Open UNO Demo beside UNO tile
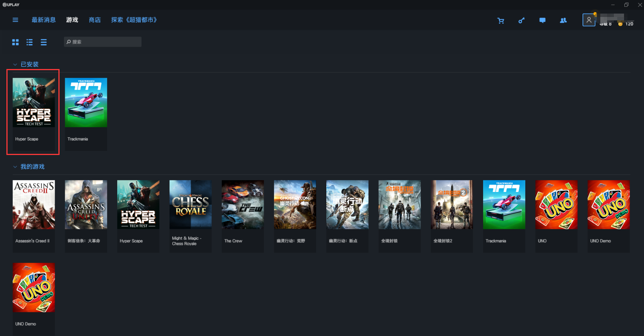The width and height of the screenshot is (644, 336). (609, 216)
